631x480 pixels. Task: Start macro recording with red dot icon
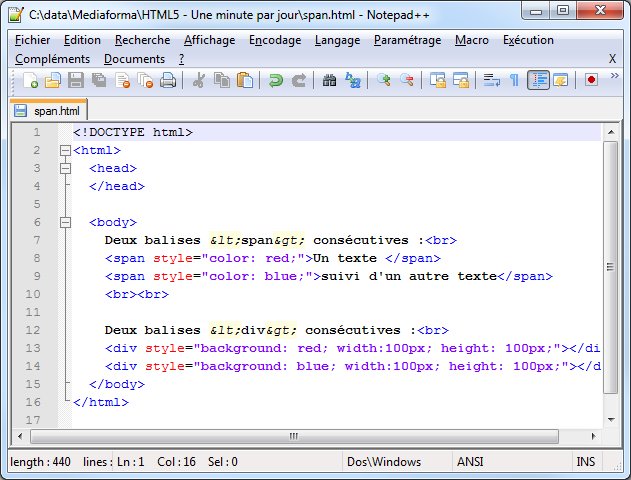(x=591, y=81)
